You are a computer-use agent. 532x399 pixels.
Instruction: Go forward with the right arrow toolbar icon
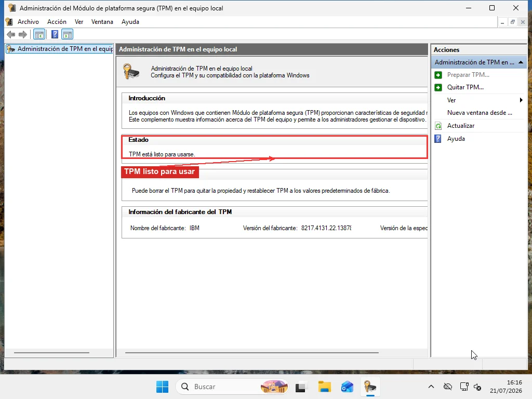[23, 34]
